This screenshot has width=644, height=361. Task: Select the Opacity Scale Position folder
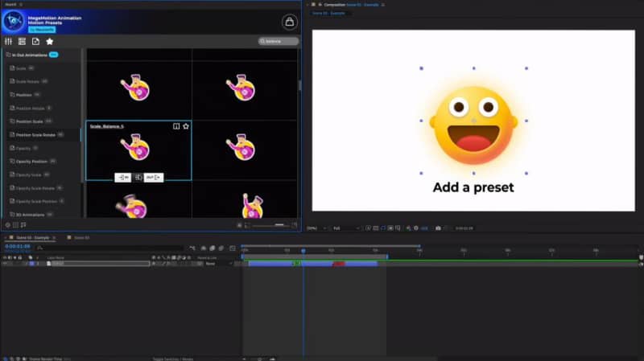click(36, 202)
